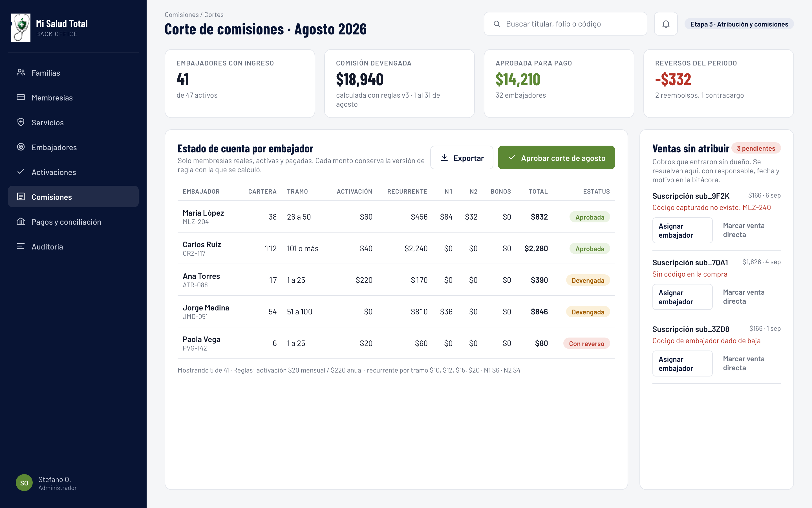Click the Embajadores target icon
Image resolution: width=812 pixels, height=508 pixels.
click(21, 147)
